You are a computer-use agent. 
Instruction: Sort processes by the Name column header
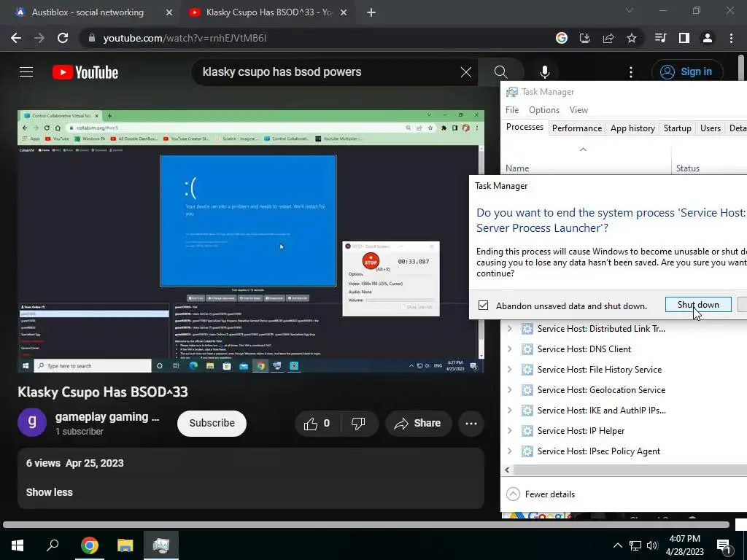517,168
